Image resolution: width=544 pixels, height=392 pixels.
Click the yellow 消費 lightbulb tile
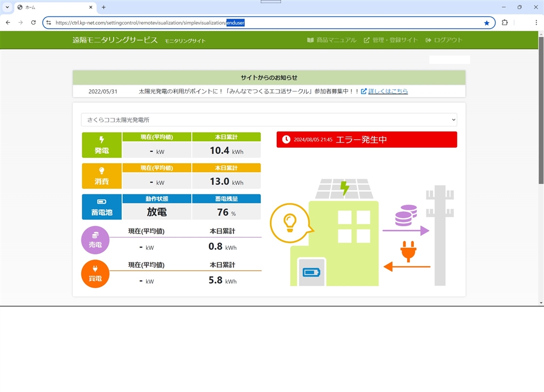pos(101,176)
